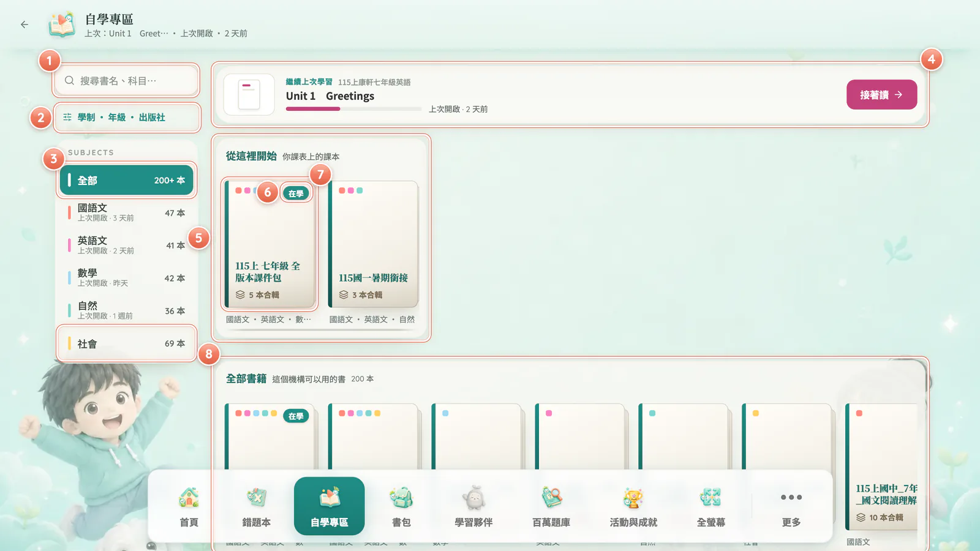Switch to 全螢幕 fullscreen mode
Viewport: 980px width, 551px height.
click(x=711, y=506)
